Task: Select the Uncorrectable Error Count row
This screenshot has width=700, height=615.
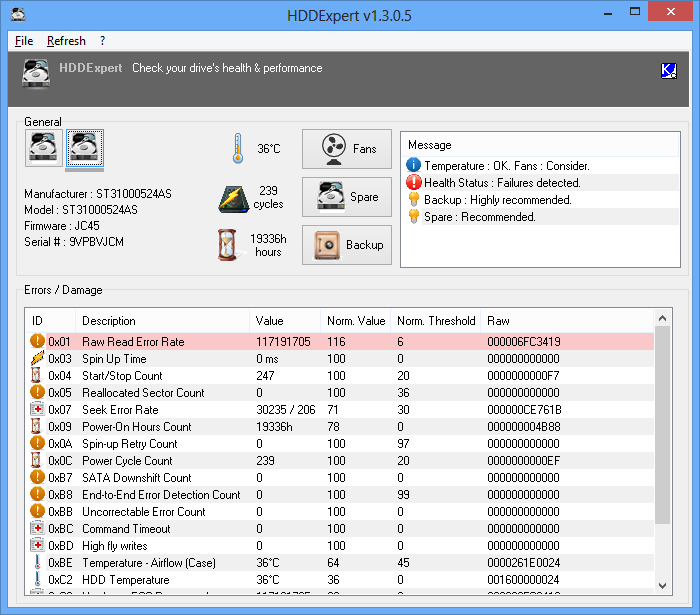Action: (x=340, y=511)
